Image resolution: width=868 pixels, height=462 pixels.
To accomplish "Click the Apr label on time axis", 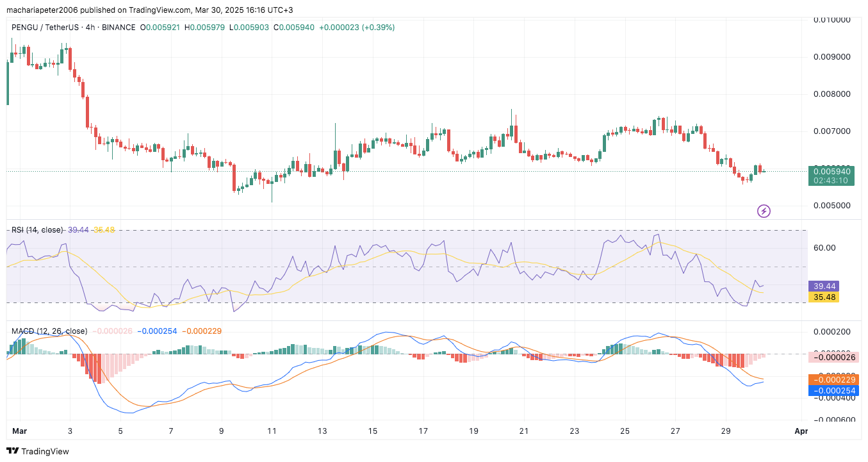I will 801,431.
